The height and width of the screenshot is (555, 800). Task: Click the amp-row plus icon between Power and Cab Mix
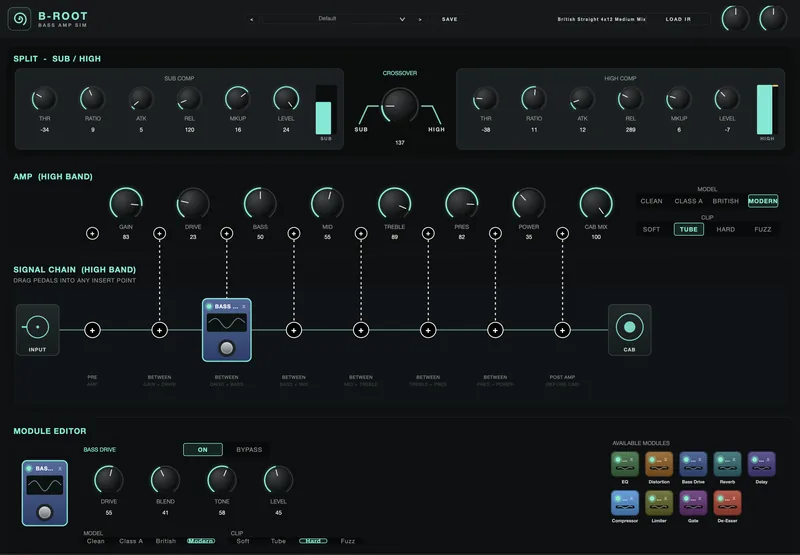[x=562, y=233]
